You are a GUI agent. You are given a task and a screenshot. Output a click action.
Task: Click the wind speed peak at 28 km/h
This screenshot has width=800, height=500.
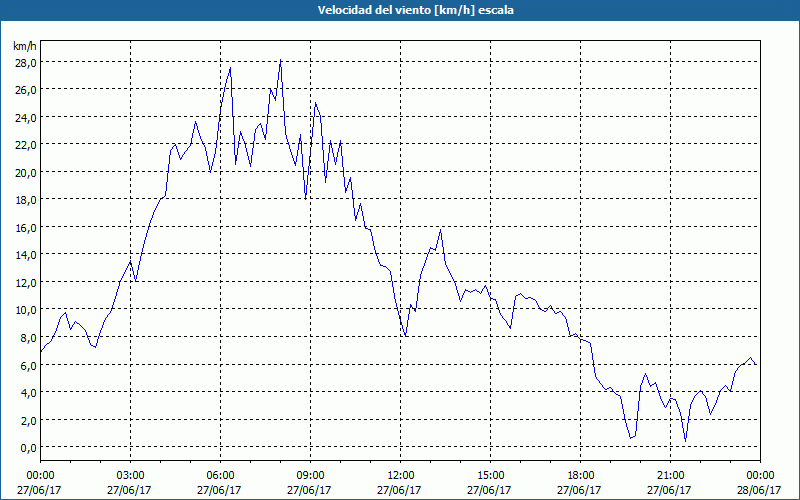281,60
